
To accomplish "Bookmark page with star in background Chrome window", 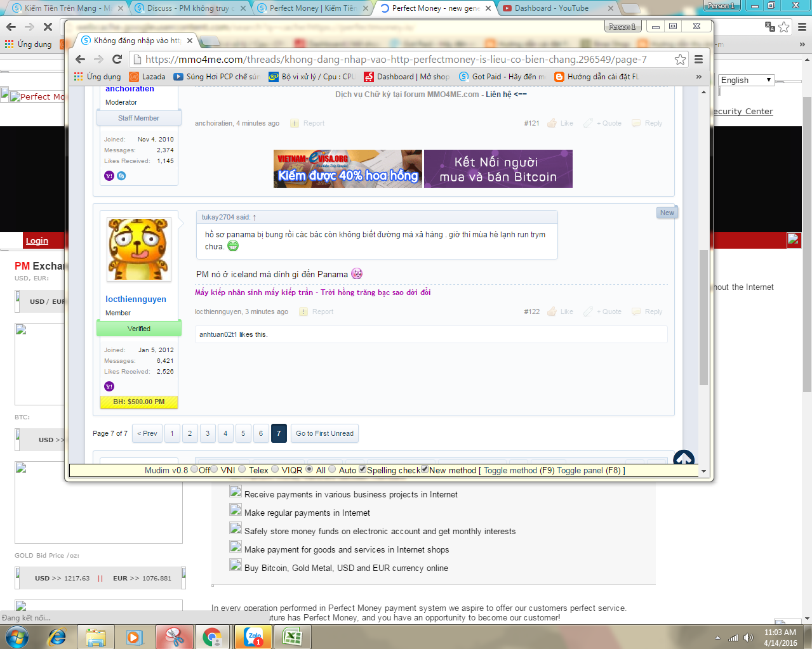I will click(784, 27).
